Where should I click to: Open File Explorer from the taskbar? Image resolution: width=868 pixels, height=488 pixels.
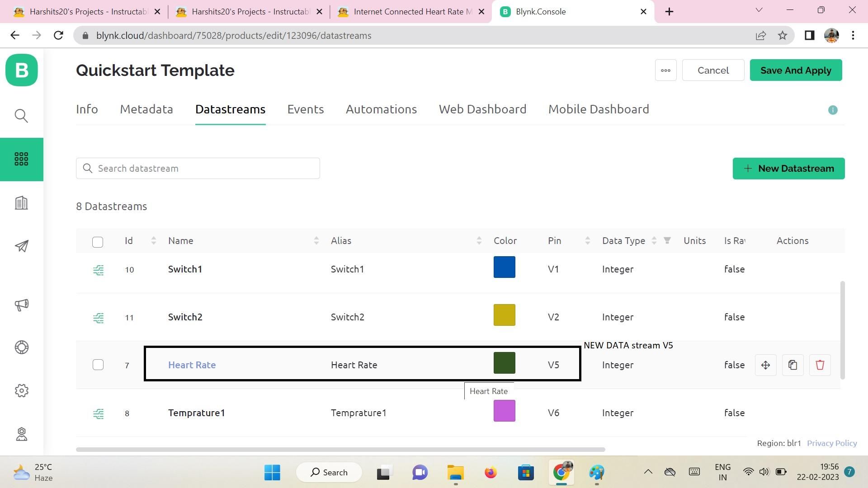(456, 473)
